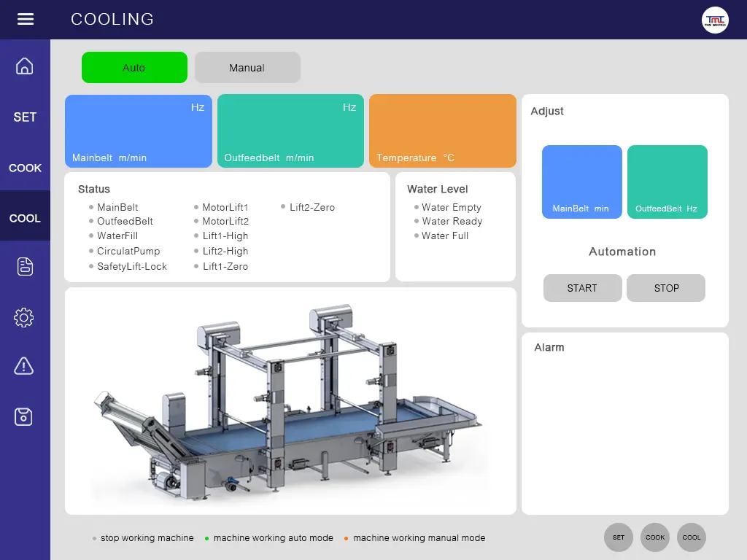Open the SET page in sidebar

click(x=25, y=117)
